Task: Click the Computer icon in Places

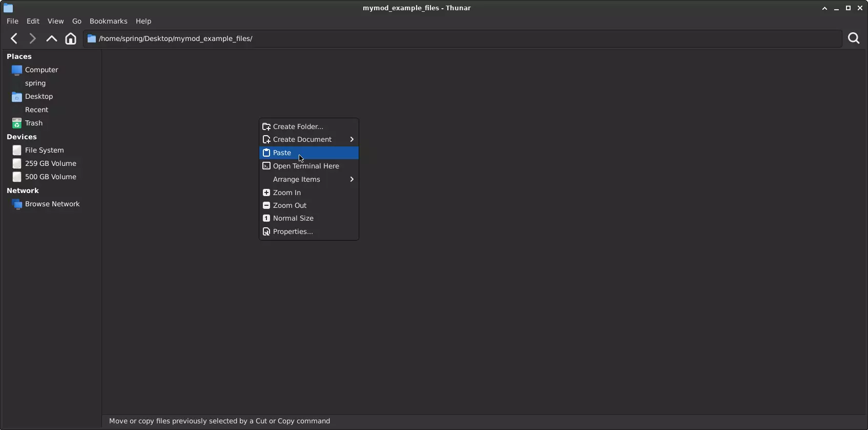Action: [x=17, y=70]
